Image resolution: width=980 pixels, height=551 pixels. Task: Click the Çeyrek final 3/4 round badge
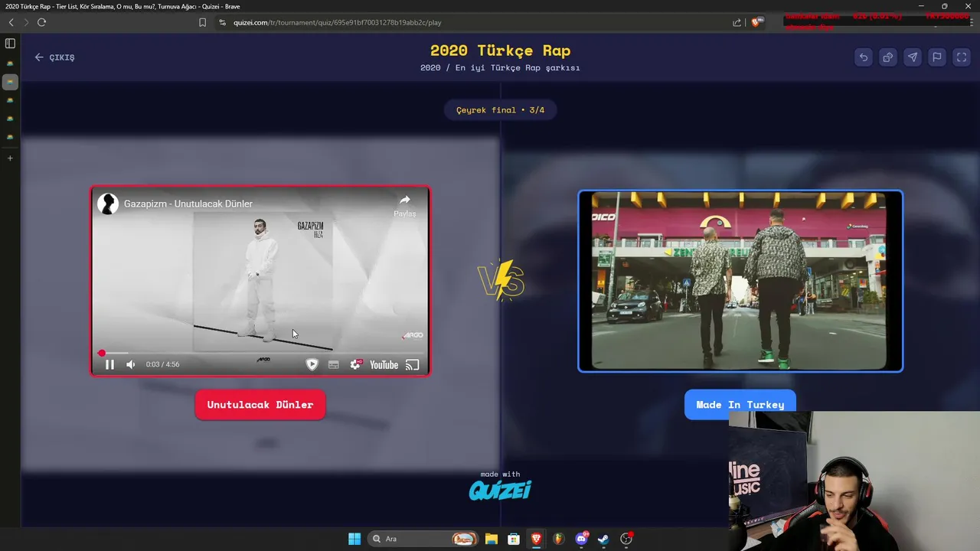click(x=500, y=110)
